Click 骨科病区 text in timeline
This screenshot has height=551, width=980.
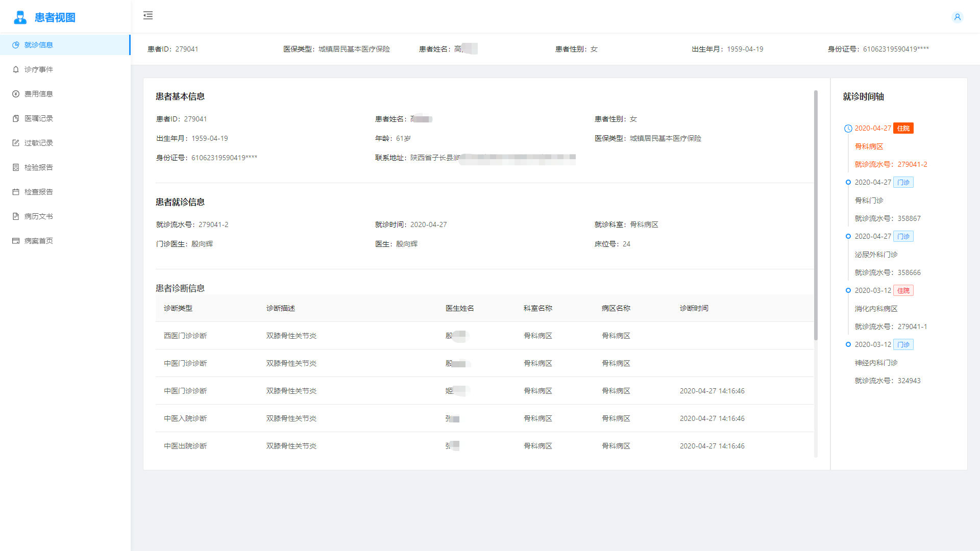(x=869, y=146)
